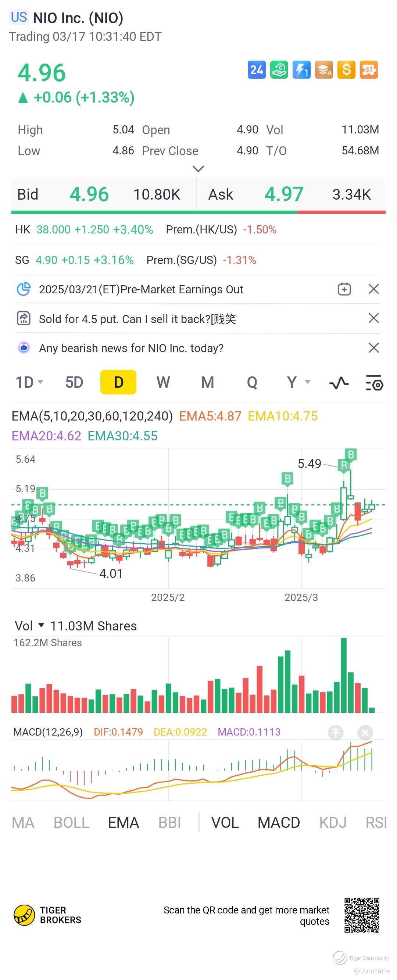
Task: Tap the tan stacked-layers icon
Action: click(x=323, y=69)
